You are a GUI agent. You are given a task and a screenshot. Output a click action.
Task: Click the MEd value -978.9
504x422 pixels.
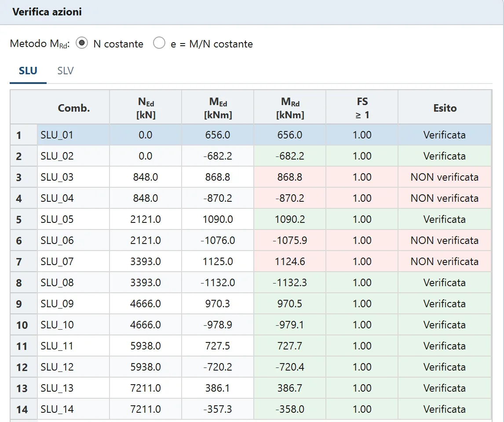(218, 325)
